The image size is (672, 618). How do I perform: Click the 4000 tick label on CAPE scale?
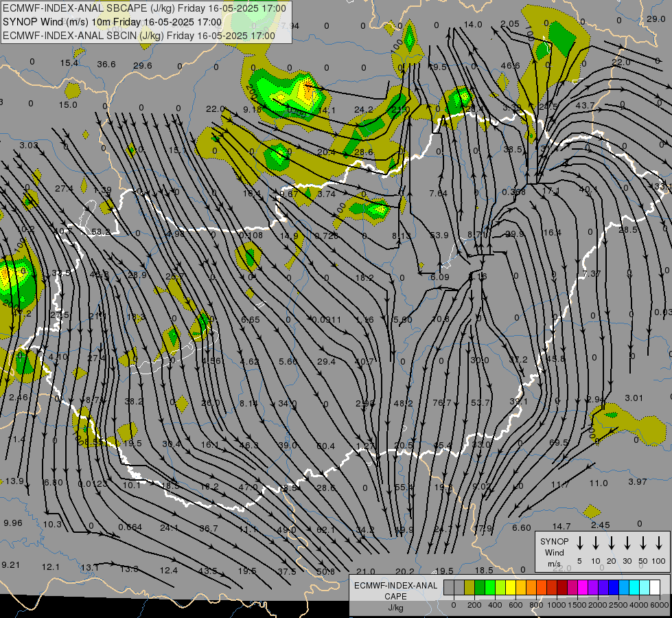coord(639,605)
